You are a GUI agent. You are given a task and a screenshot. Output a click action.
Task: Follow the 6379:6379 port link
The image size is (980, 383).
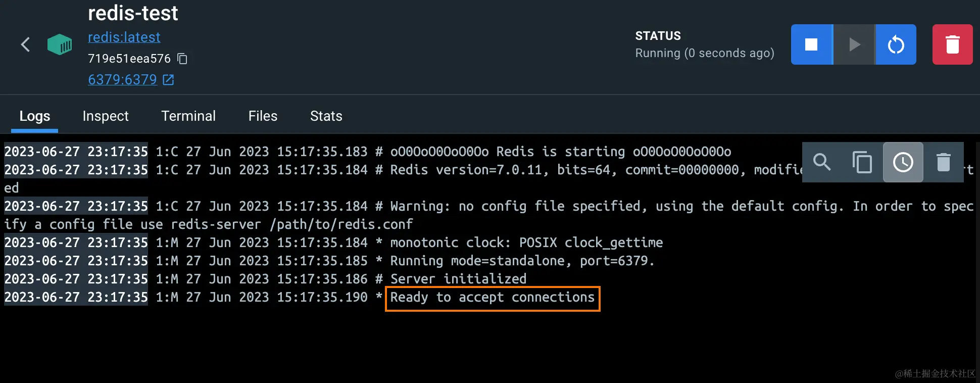click(122, 80)
